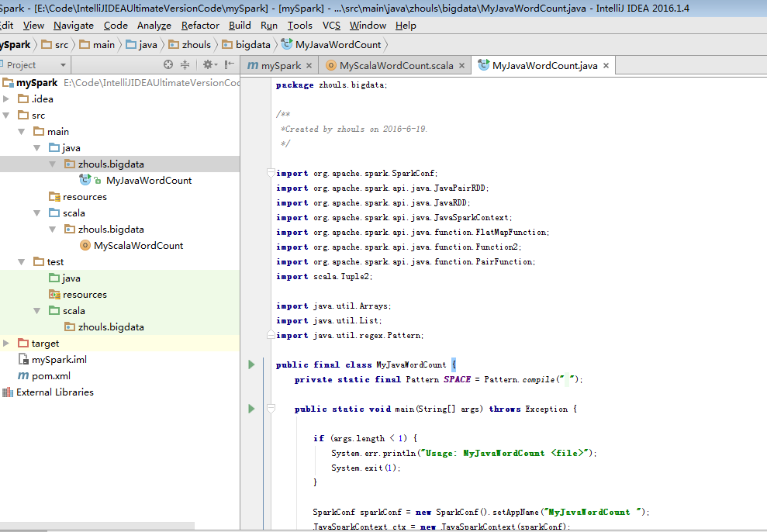The width and height of the screenshot is (767, 532).
Task: Click the pom.xml Maven file icon
Action: click(23, 375)
